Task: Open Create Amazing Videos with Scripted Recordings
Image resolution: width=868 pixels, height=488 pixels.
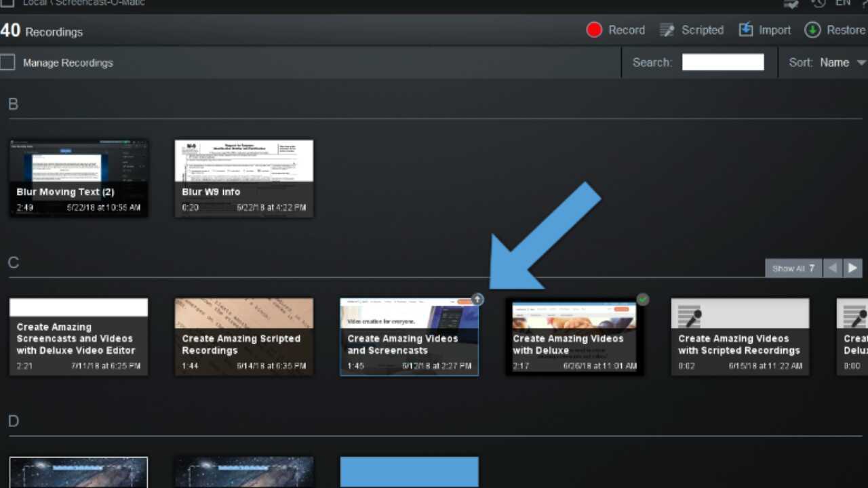Action: click(x=741, y=337)
